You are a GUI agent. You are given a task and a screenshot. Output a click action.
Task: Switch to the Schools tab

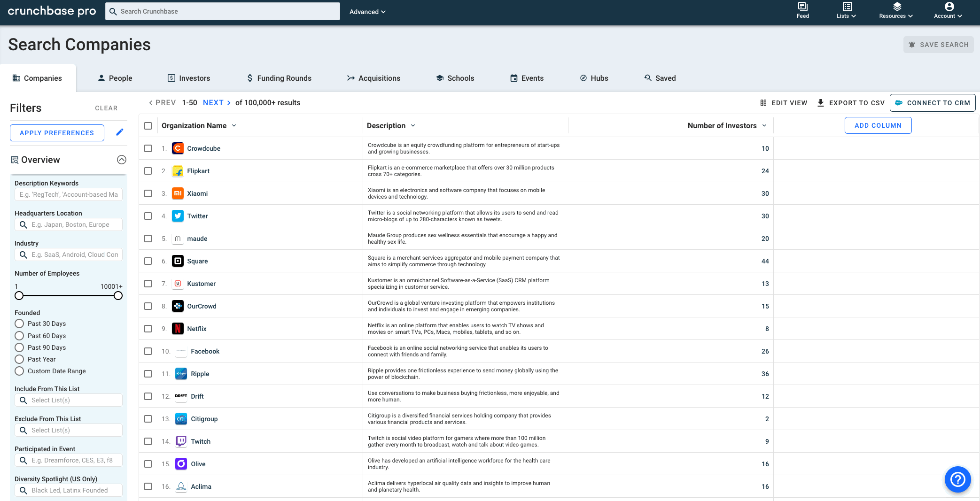pos(455,78)
